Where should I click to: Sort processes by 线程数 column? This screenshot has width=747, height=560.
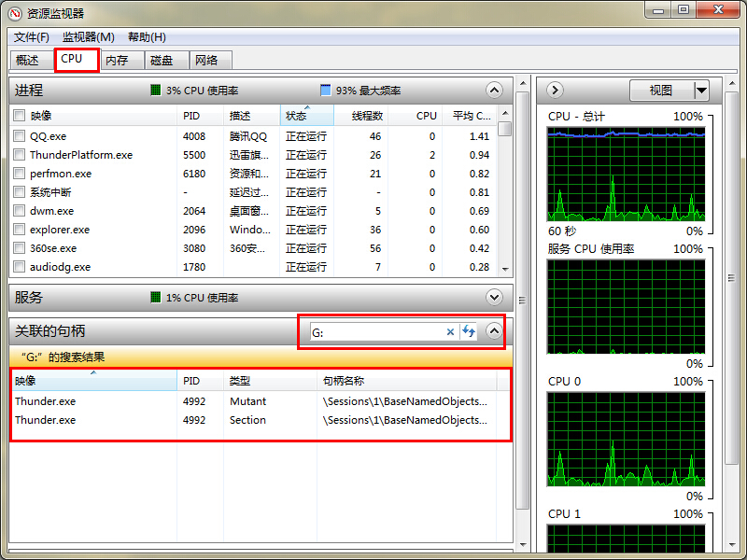pos(361,116)
